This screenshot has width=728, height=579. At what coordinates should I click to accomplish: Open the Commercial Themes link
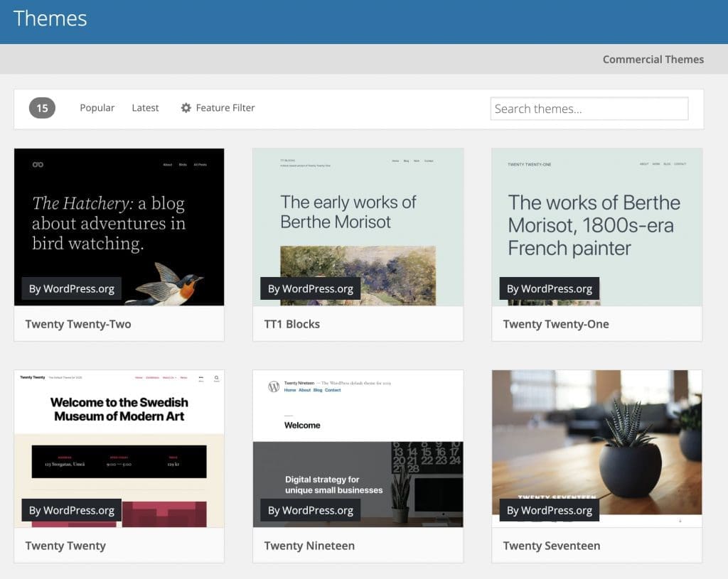pos(653,60)
